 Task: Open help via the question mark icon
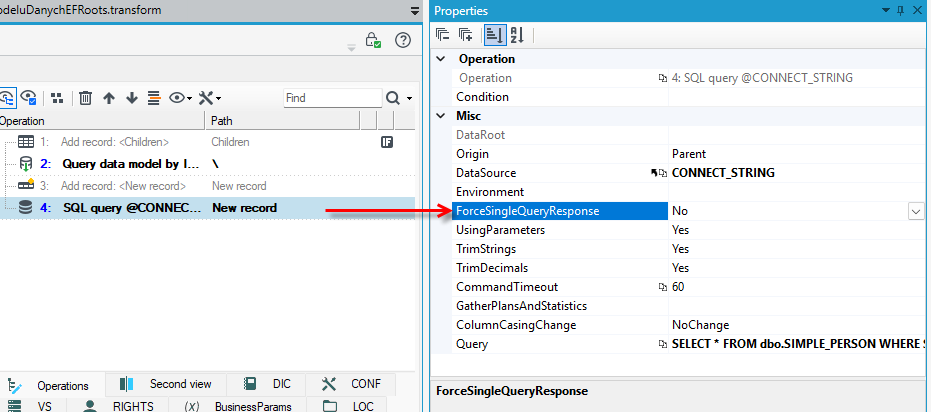[x=403, y=40]
